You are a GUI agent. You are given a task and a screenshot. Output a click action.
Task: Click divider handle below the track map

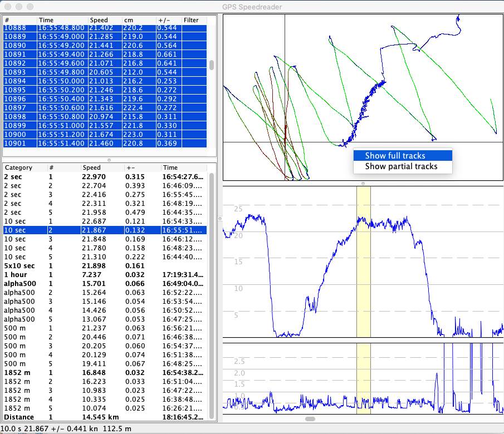point(363,183)
